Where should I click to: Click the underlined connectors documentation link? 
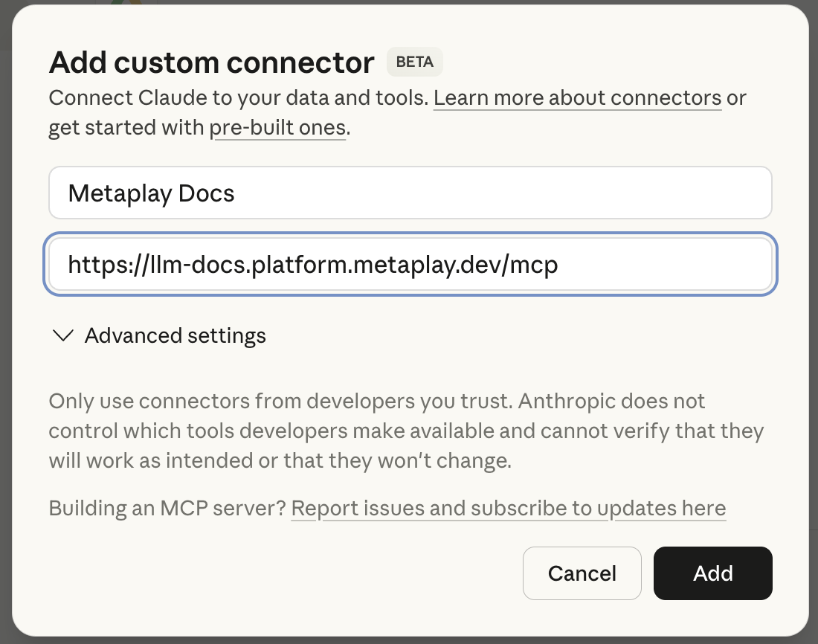(x=578, y=97)
